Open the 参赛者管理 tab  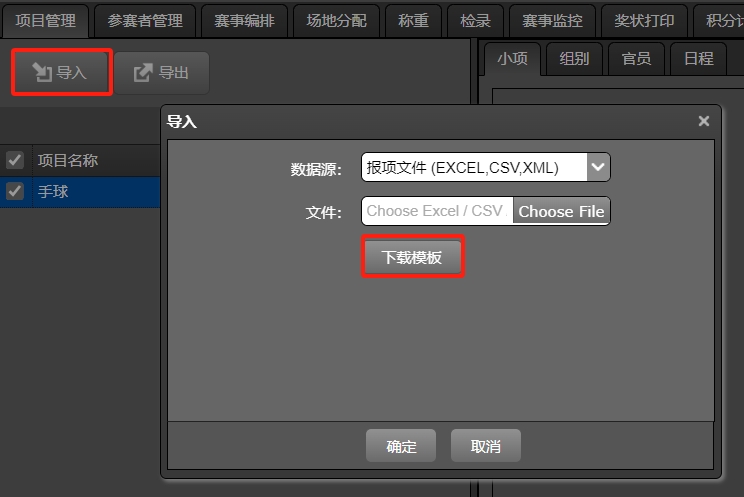145,21
